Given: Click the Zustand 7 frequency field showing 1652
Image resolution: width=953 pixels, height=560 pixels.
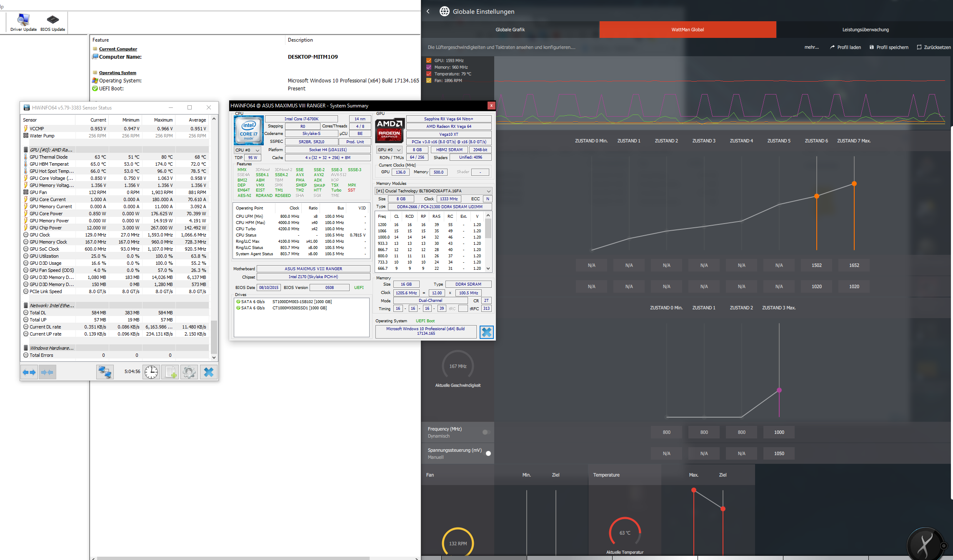Looking at the screenshot, I should (854, 265).
